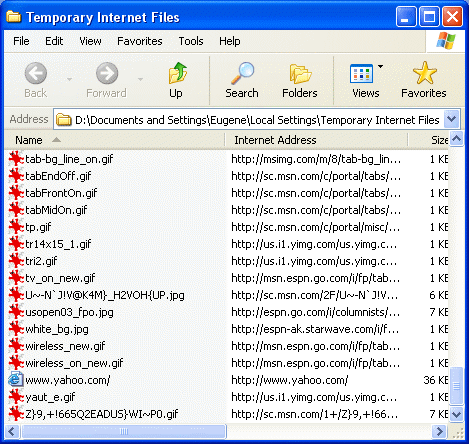Viewport: 469px width, 444px height.
Task: Click the icon beside tp.gif
Action: 16,227
